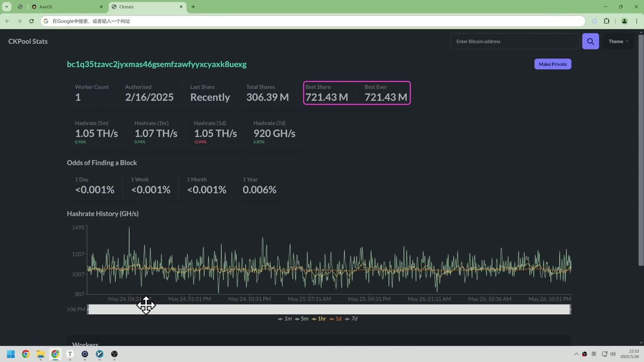644x362 pixels.
Task: Open the Chrome profile avatar
Action: (x=624, y=21)
